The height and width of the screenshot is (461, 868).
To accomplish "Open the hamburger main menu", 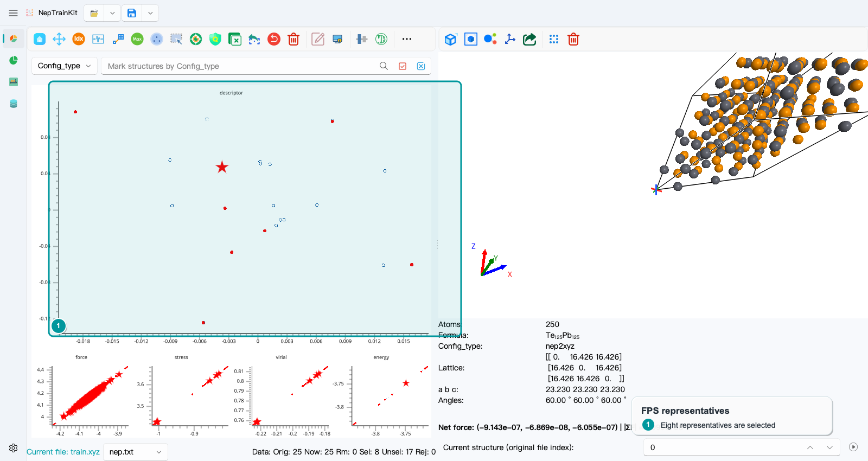I will [x=14, y=13].
